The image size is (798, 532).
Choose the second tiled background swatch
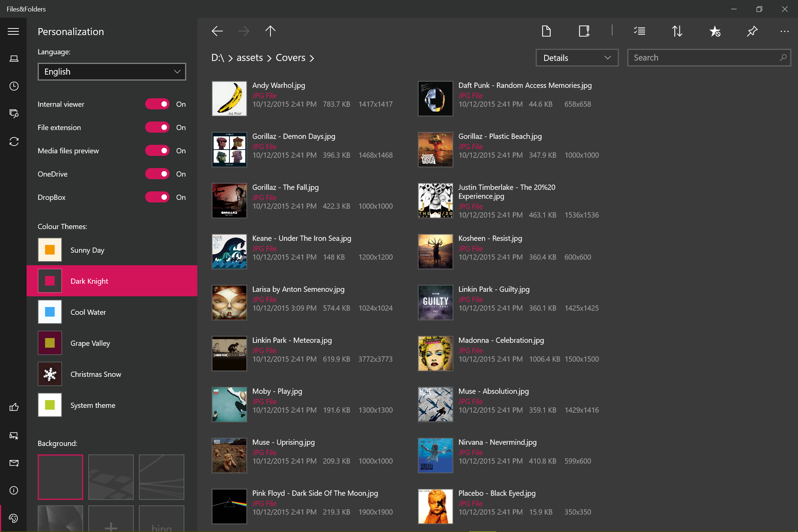(111, 477)
